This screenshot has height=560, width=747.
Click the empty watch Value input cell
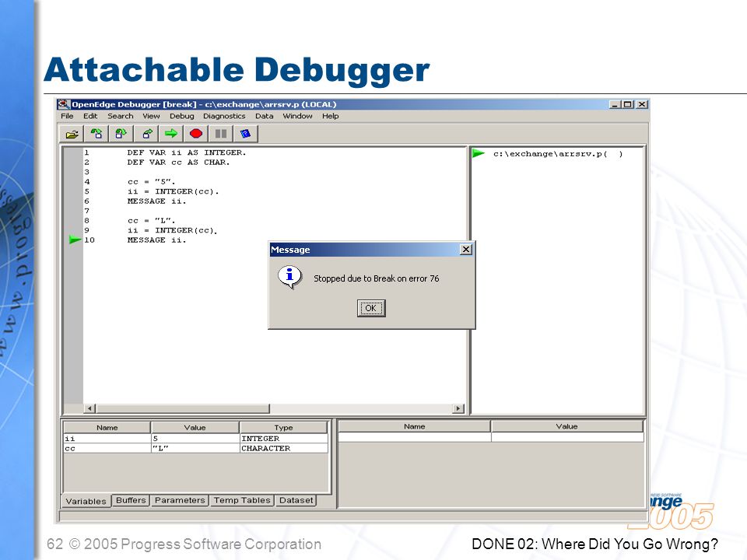567,437
